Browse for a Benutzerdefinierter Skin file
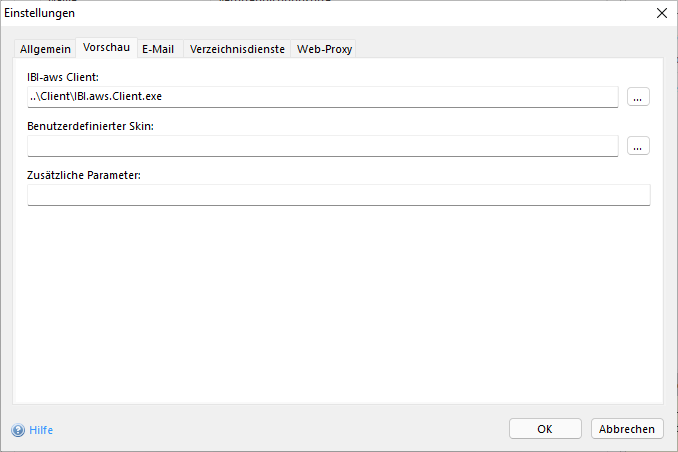This screenshot has width=678, height=452. point(639,146)
